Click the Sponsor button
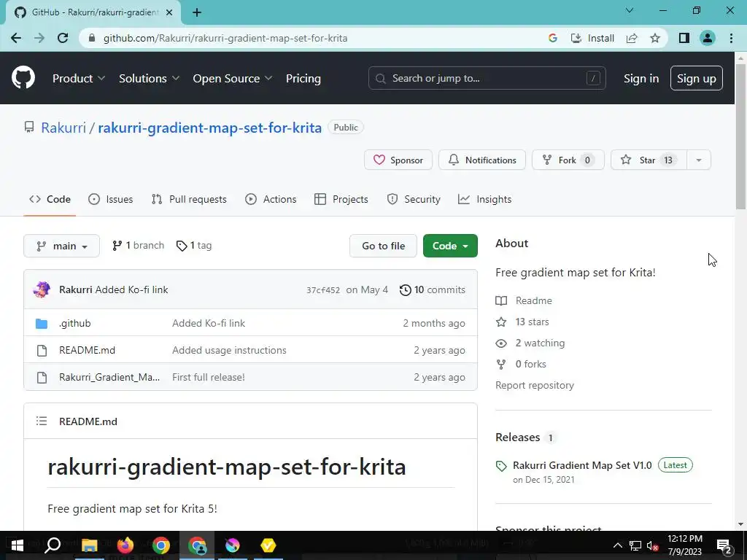This screenshot has width=747, height=560. pos(398,160)
